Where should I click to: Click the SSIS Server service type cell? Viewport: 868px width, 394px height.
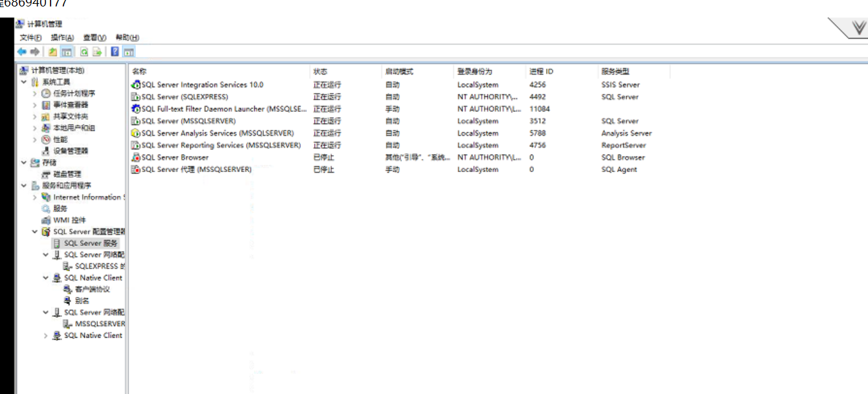620,85
